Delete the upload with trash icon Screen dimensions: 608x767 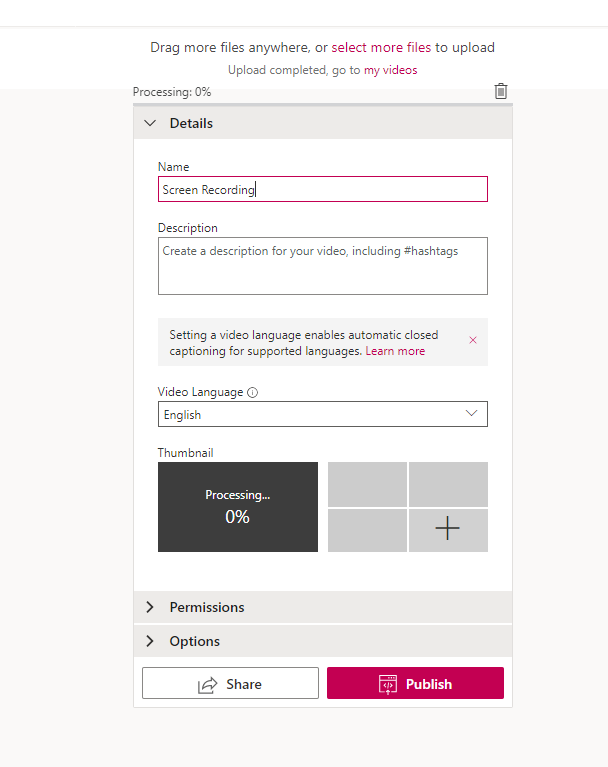[500, 91]
